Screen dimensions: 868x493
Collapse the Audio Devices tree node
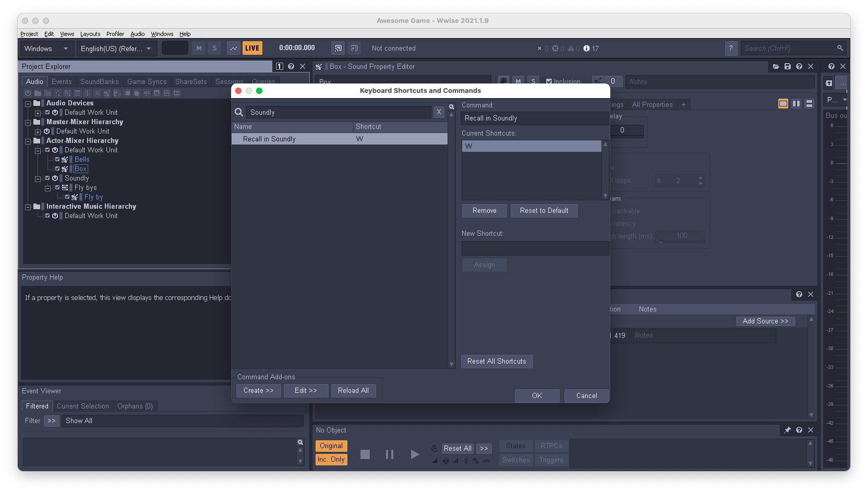point(28,103)
